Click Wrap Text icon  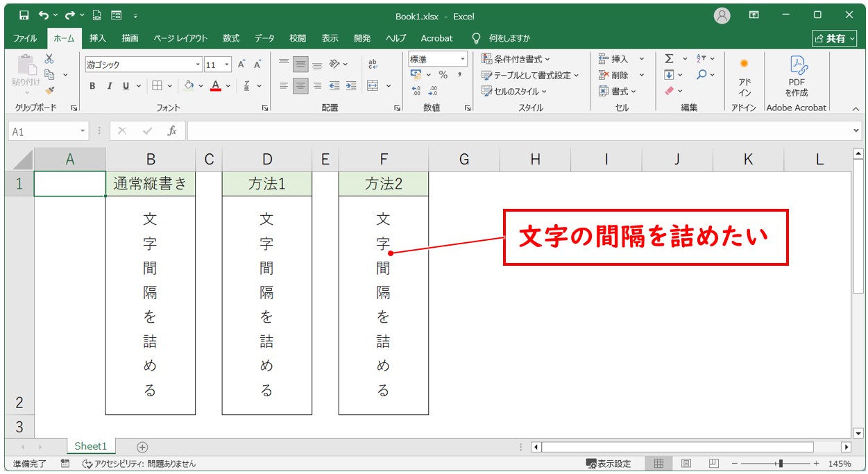(x=373, y=64)
